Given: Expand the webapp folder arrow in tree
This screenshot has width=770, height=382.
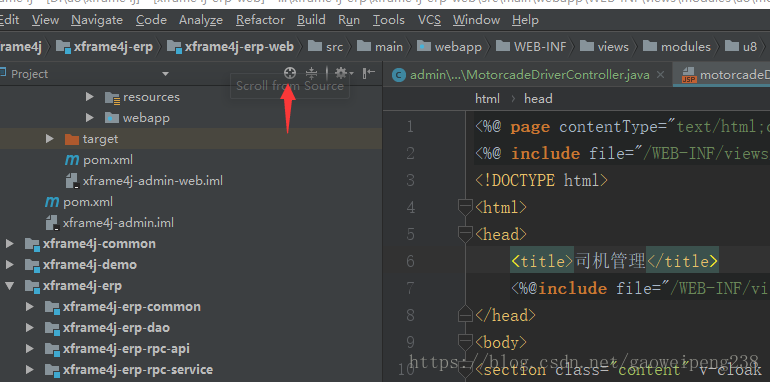Looking at the screenshot, I should coord(89,118).
